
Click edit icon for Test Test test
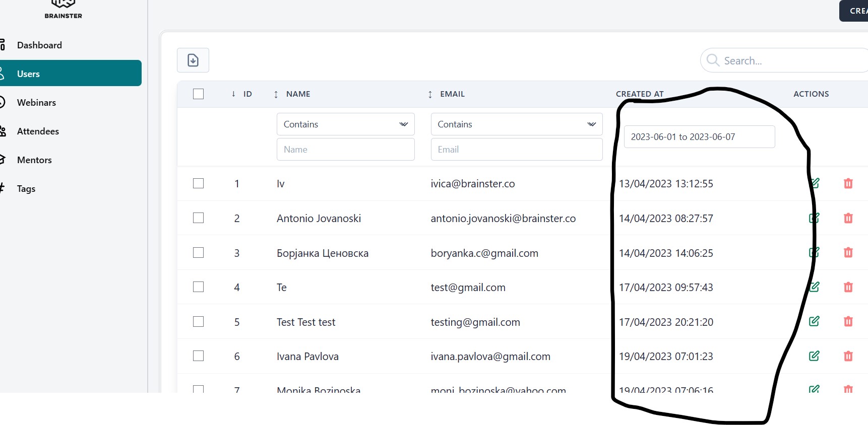pyautogui.click(x=814, y=321)
